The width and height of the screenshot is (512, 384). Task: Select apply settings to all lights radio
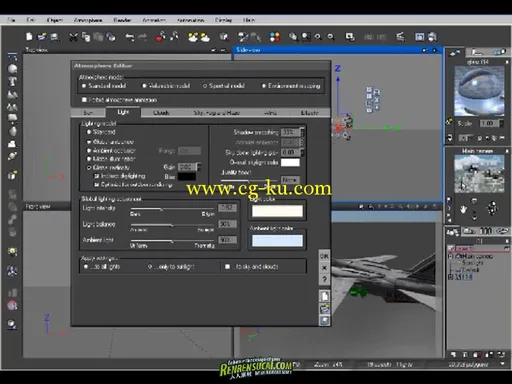[x=86, y=267]
